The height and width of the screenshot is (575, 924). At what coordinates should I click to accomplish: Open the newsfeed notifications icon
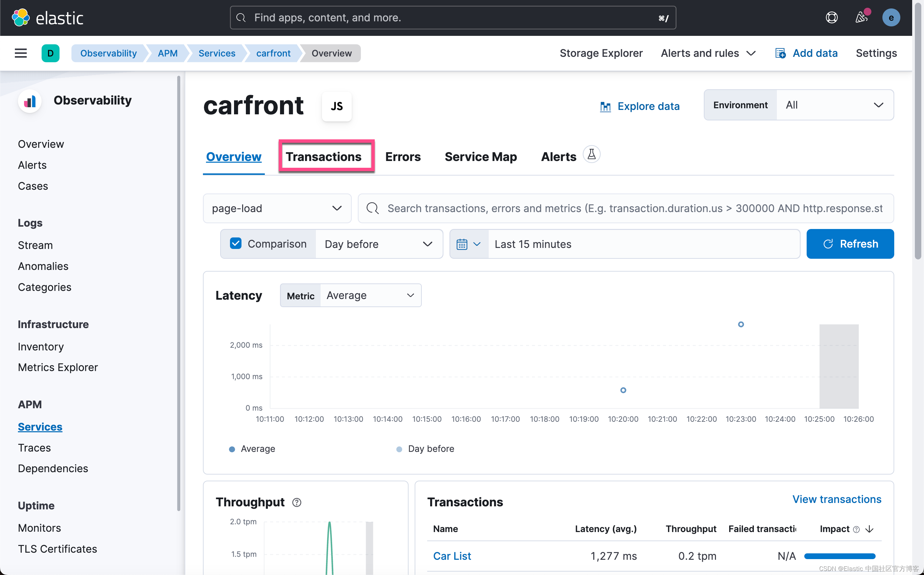[x=862, y=18]
